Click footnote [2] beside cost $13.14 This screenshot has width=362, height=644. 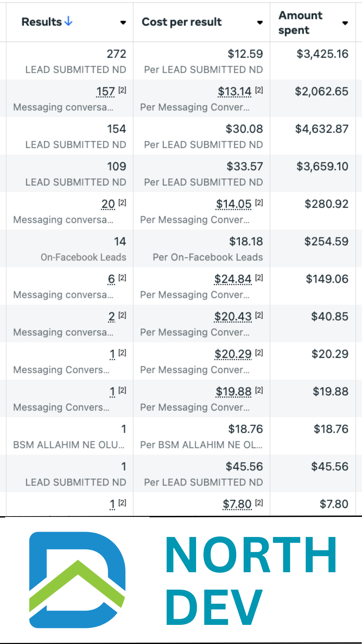point(259,90)
